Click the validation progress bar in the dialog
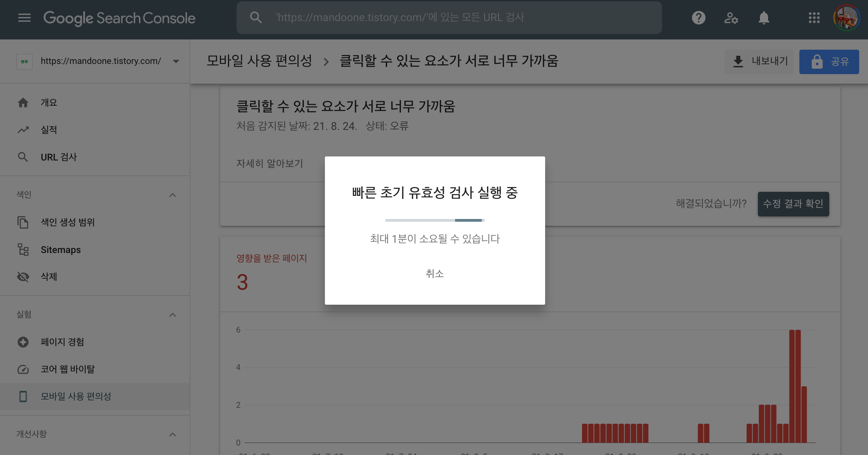The height and width of the screenshot is (455, 868). 435,220
